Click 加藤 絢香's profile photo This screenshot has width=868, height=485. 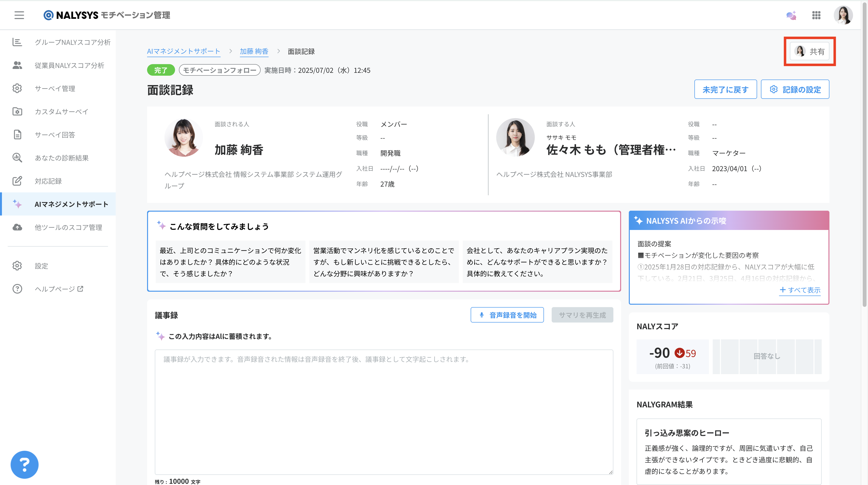(x=183, y=137)
